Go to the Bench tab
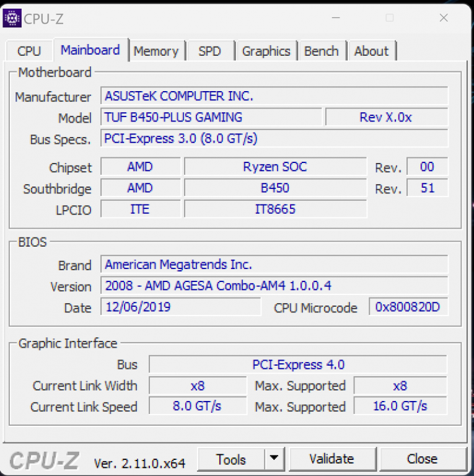The width and height of the screenshot is (474, 476). pos(322,51)
